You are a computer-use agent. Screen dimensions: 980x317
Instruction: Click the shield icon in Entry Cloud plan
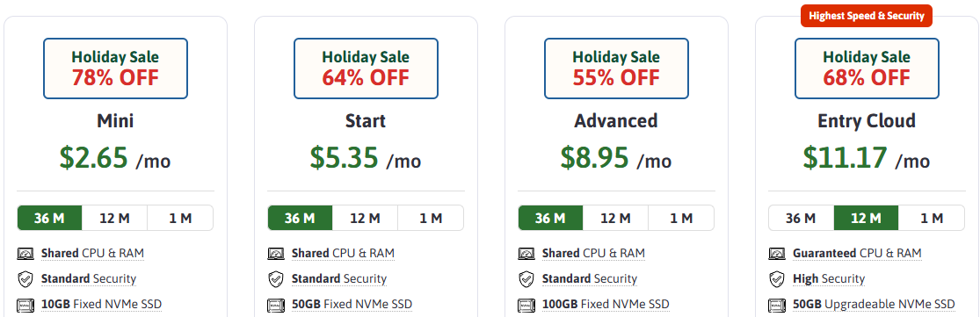[x=777, y=279]
